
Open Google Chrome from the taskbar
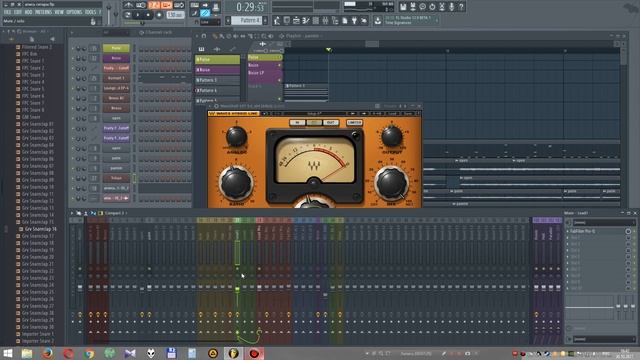[89, 353]
